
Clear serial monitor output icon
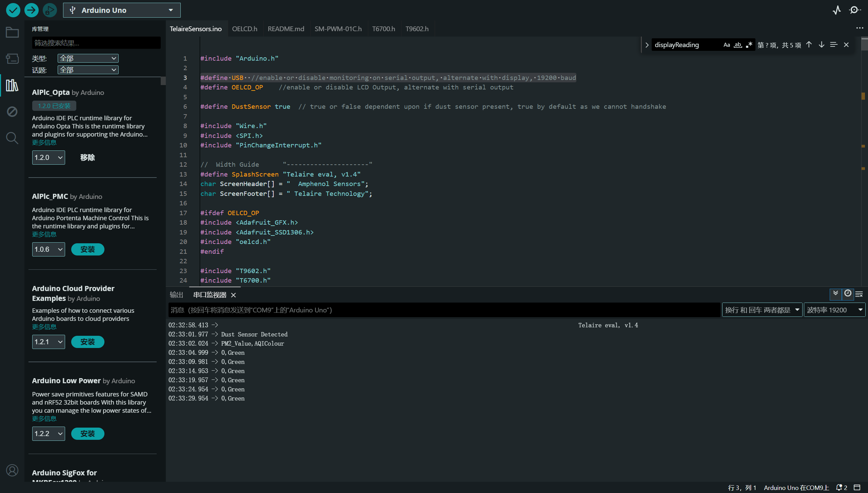859,294
